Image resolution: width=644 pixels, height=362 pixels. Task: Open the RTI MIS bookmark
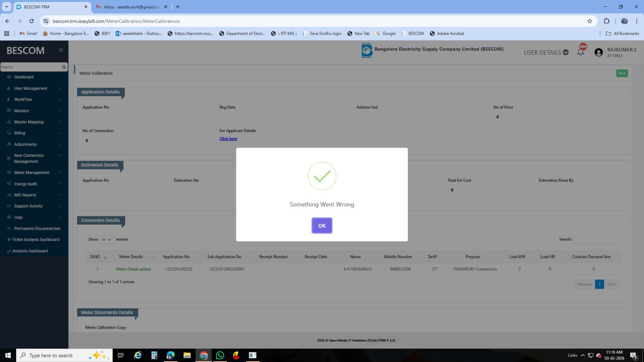click(x=284, y=33)
